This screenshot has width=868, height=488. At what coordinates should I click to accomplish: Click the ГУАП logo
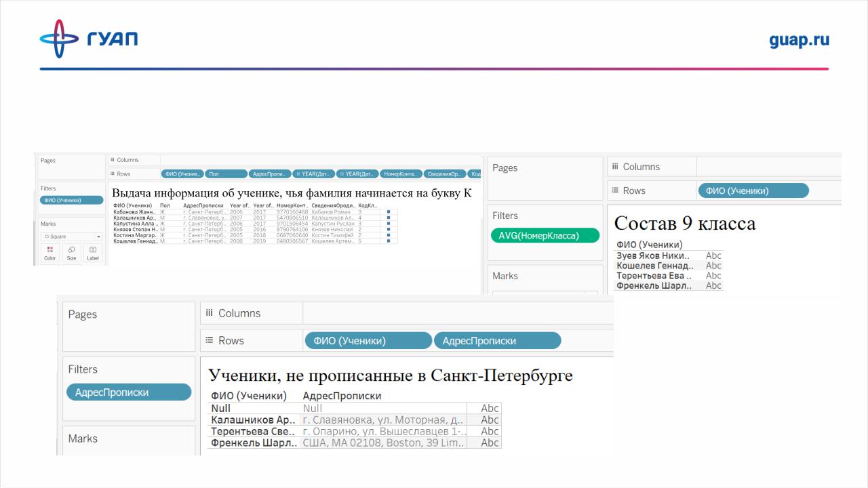(x=89, y=39)
